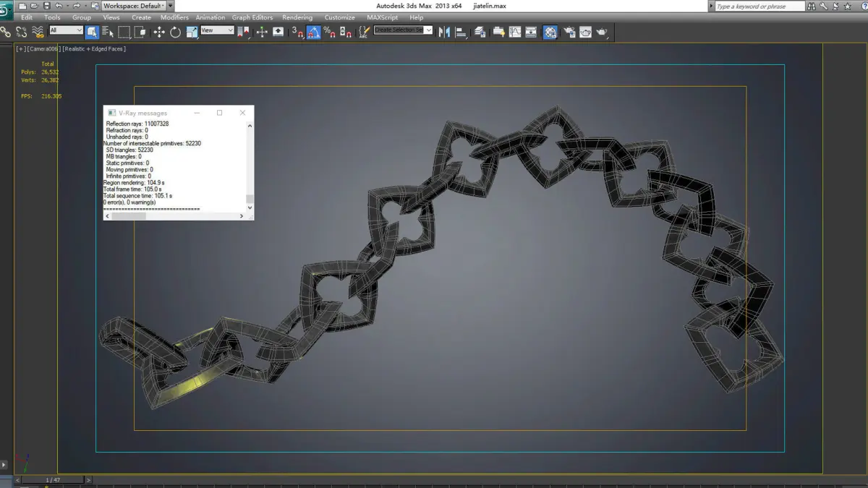Toggle the Angle Snap button

tap(313, 32)
